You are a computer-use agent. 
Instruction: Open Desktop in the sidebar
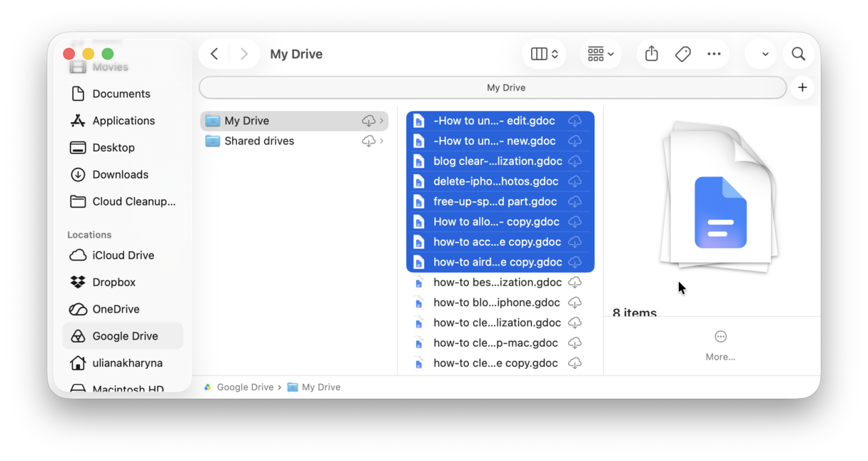[x=123, y=148]
